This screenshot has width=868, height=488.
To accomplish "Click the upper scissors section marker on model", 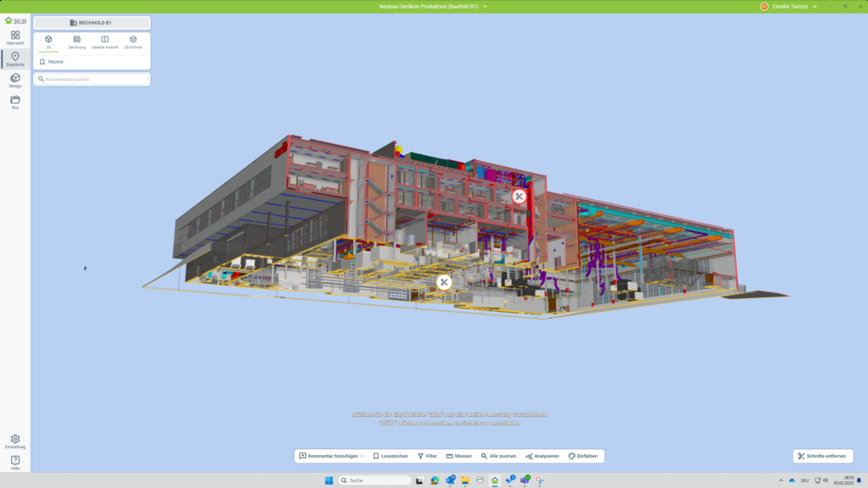I will pyautogui.click(x=519, y=197).
